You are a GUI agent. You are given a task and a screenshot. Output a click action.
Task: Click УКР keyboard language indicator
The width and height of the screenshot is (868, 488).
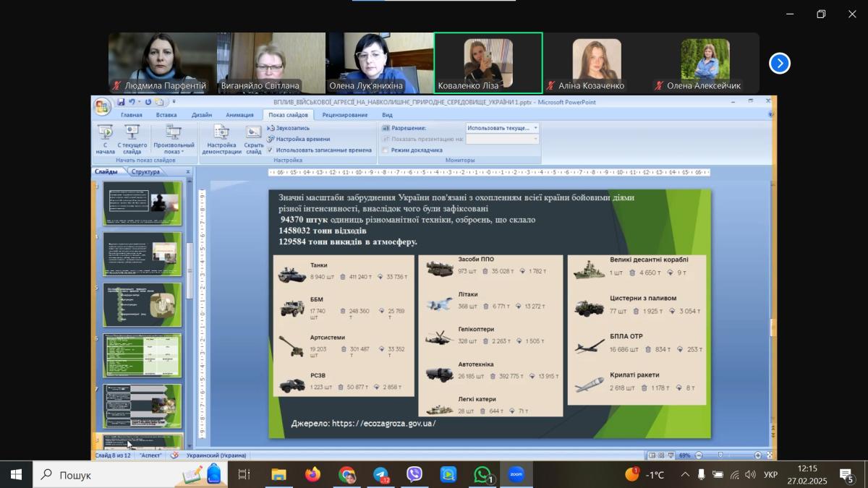point(771,475)
